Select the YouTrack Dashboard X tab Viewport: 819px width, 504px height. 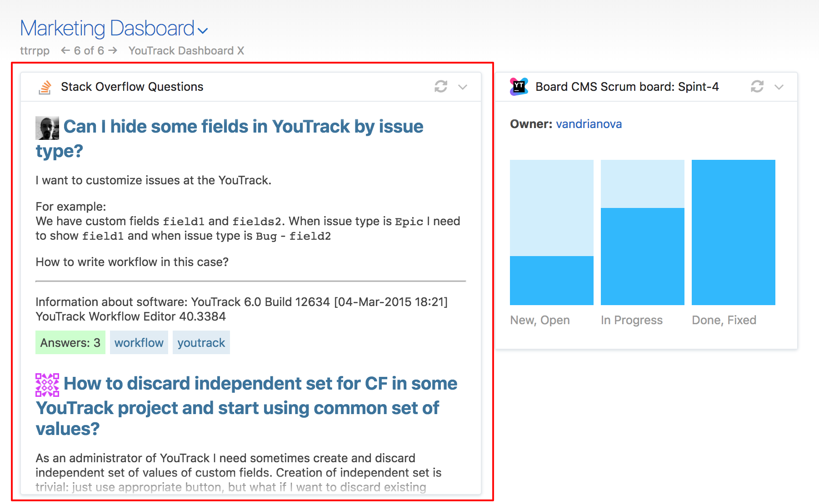[186, 50]
